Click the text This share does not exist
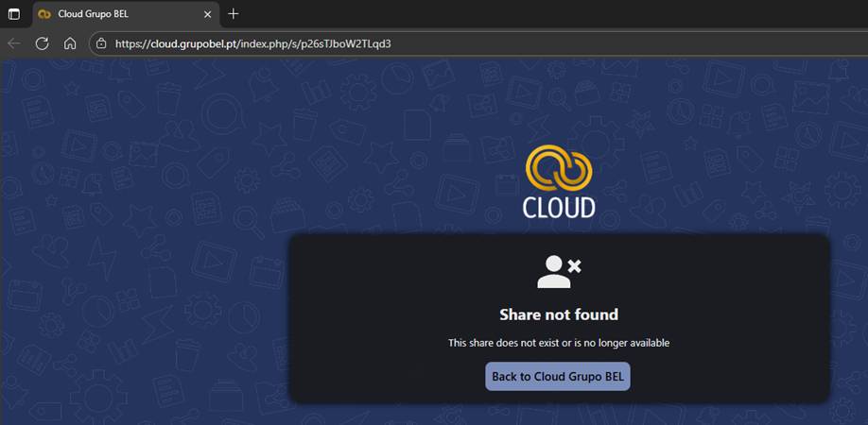 (x=559, y=343)
